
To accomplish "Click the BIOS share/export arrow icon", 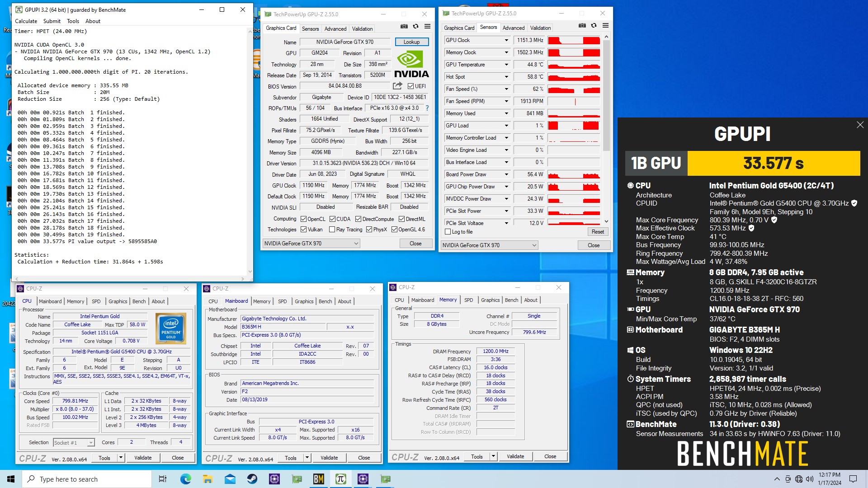I will click(x=397, y=86).
